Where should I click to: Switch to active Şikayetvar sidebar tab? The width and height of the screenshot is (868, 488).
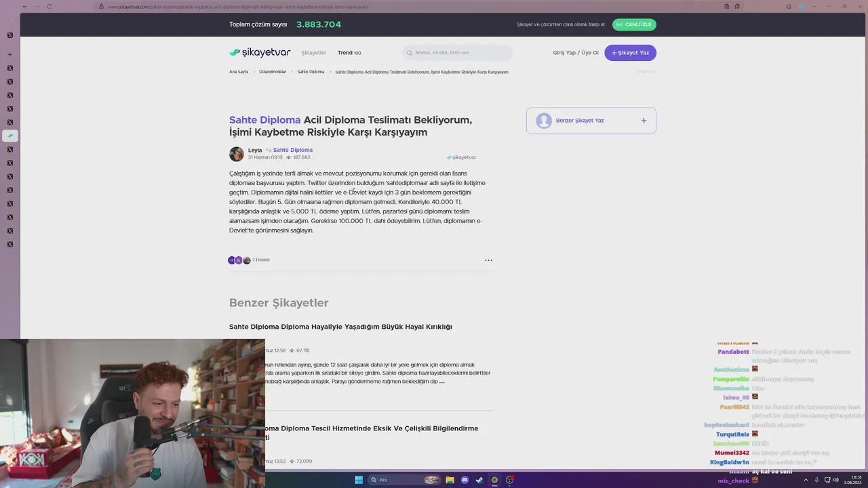click(x=9, y=136)
